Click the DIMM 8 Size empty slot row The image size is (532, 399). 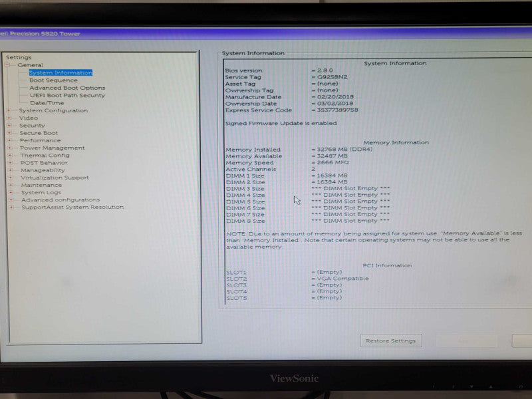[308, 221]
